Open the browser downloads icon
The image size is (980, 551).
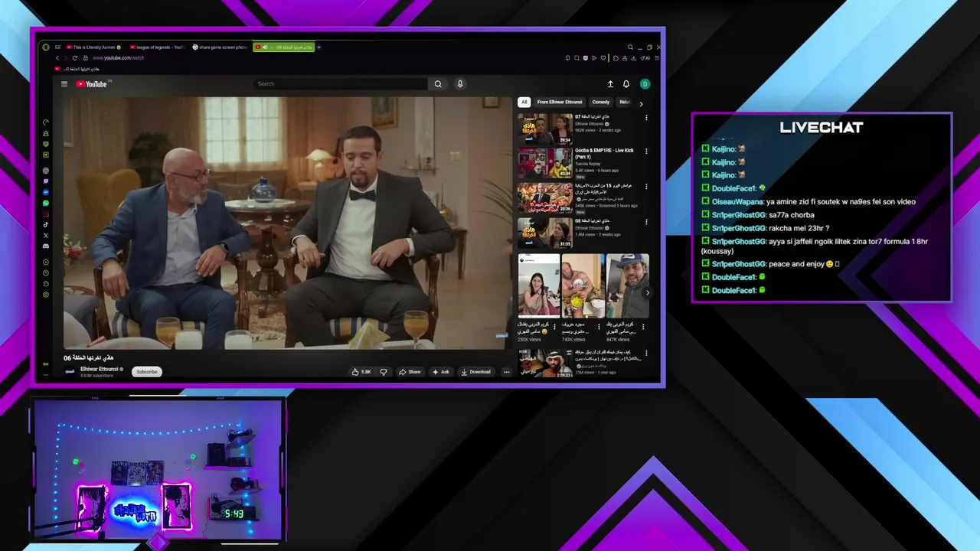[633, 58]
